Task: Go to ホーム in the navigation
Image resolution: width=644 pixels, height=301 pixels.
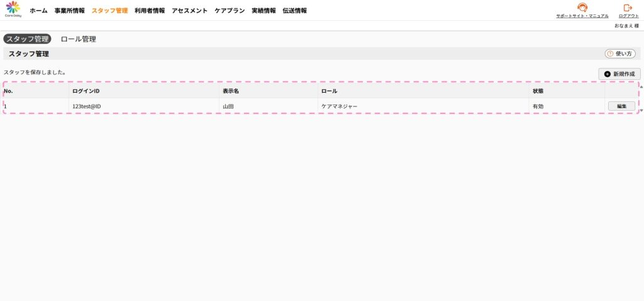Action: click(x=38, y=11)
